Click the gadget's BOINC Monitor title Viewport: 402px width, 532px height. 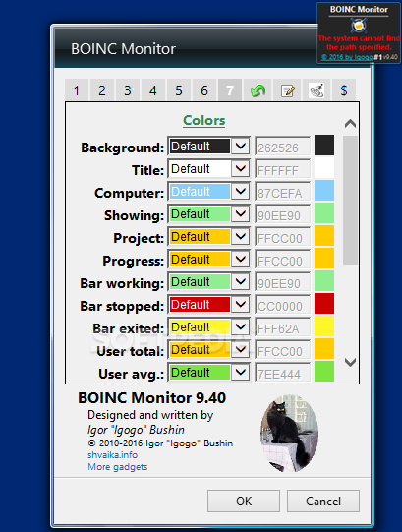click(x=359, y=10)
